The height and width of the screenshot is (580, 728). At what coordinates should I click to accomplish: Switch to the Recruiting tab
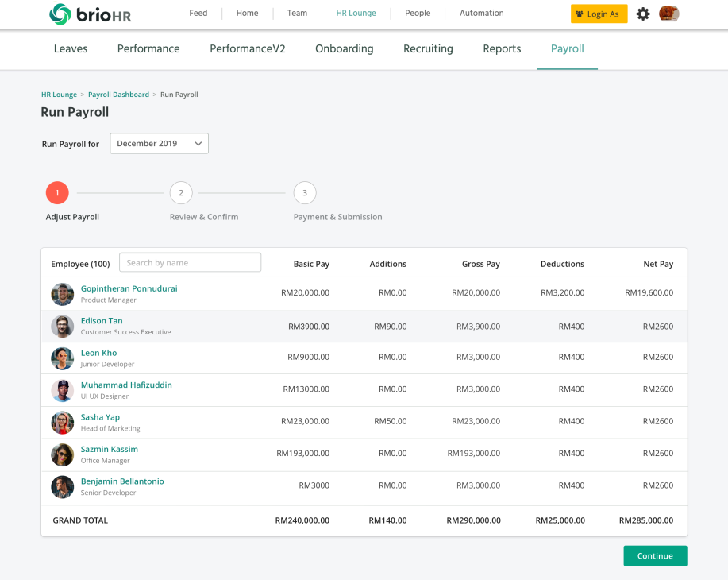click(428, 48)
